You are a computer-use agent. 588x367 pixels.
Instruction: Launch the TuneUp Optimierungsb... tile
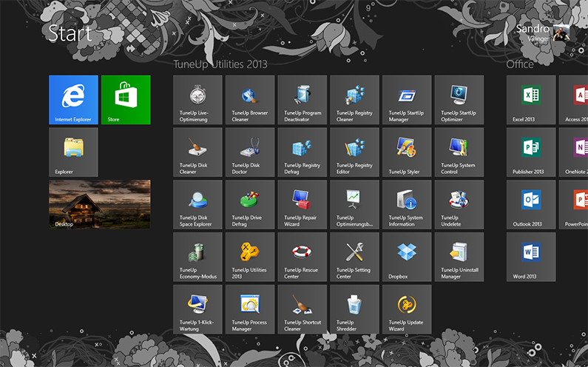[355, 204]
